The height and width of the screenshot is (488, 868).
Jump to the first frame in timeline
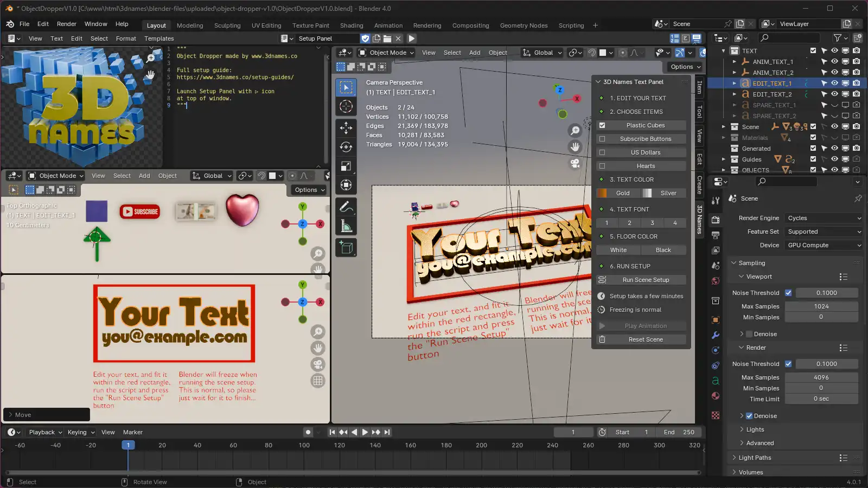(333, 432)
